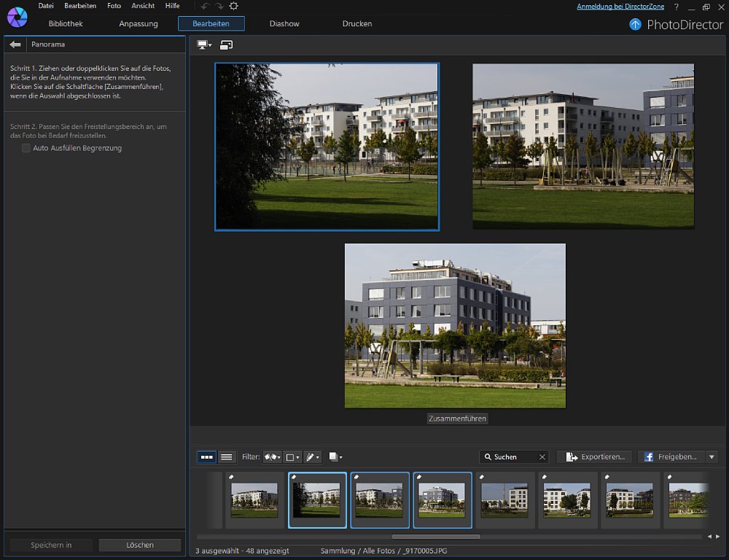Switch to the Anpassung tab
This screenshot has width=729, height=560.
[138, 24]
